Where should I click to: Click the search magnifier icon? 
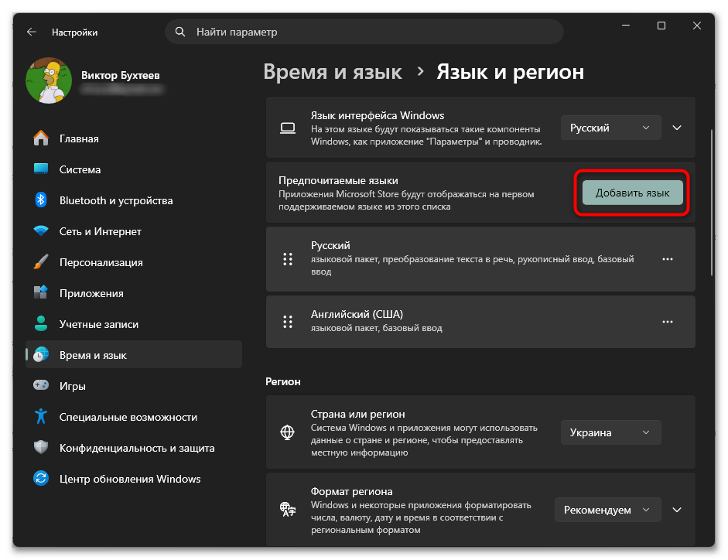180,32
